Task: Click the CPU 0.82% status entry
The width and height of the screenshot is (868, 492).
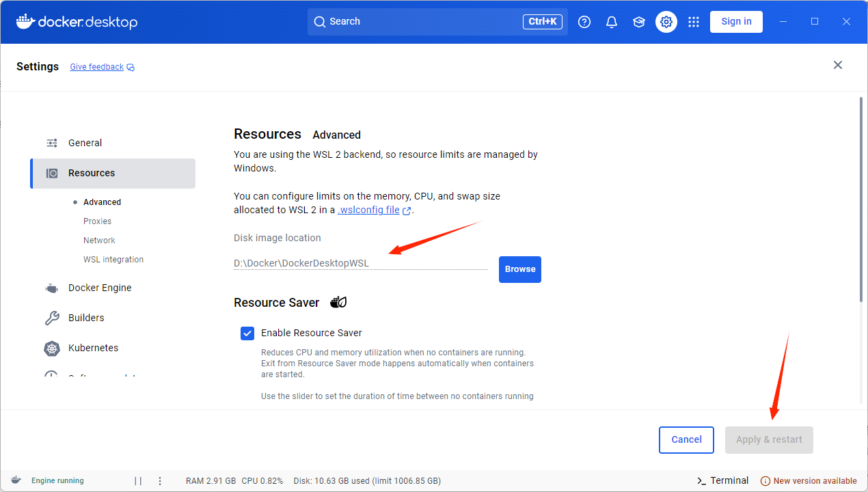Action: tap(262, 481)
